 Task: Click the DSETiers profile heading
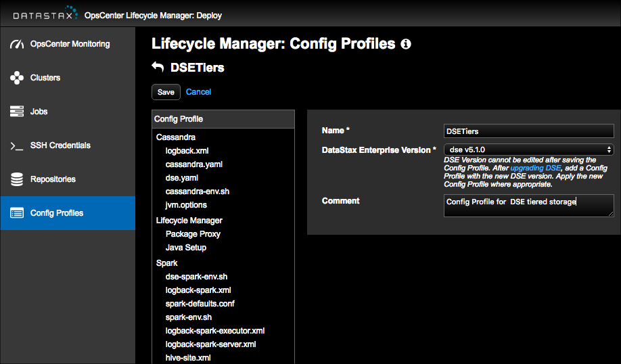198,68
